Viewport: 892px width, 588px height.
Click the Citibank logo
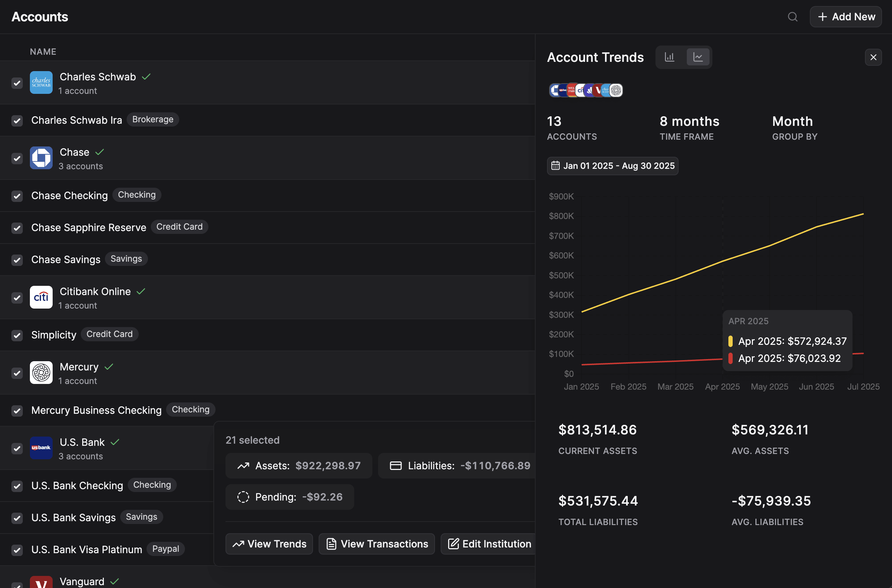click(x=41, y=297)
